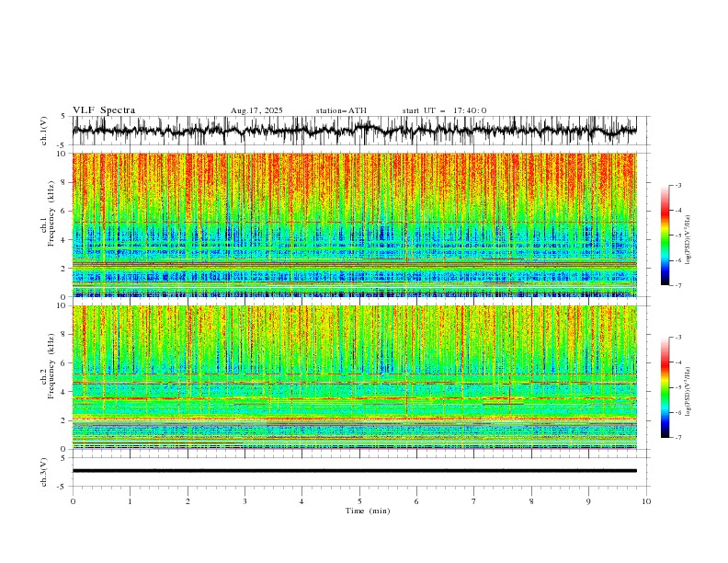Click the ch.1 spectrogram color bar
The height and width of the screenshot is (563, 728).
(665, 236)
